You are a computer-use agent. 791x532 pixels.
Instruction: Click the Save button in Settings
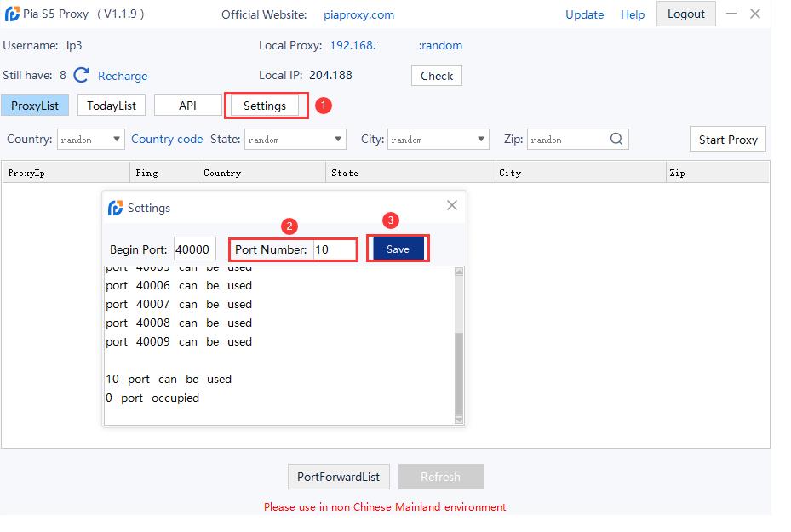pyautogui.click(x=398, y=249)
